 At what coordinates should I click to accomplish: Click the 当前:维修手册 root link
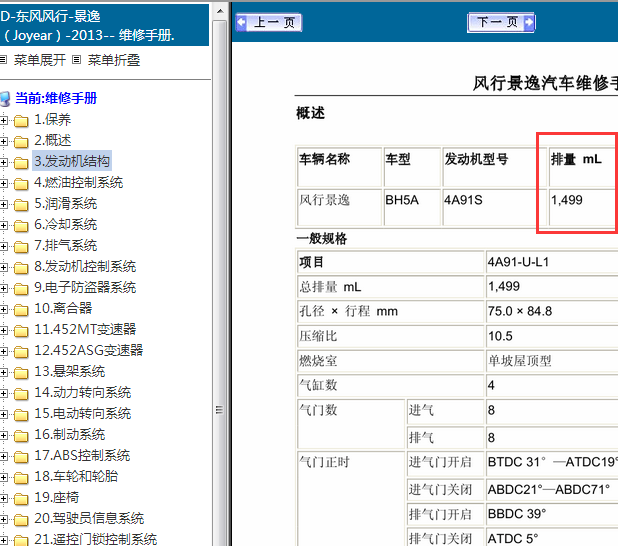pyautogui.click(x=56, y=98)
